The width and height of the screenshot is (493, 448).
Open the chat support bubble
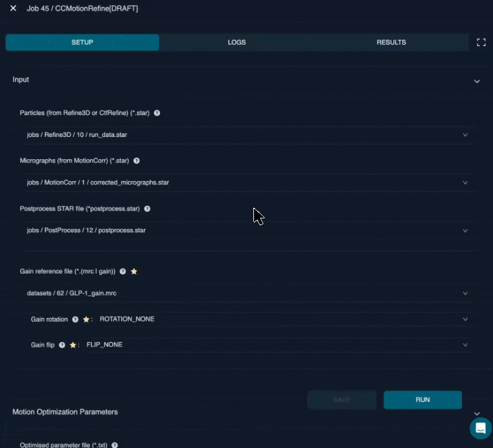pyautogui.click(x=481, y=428)
